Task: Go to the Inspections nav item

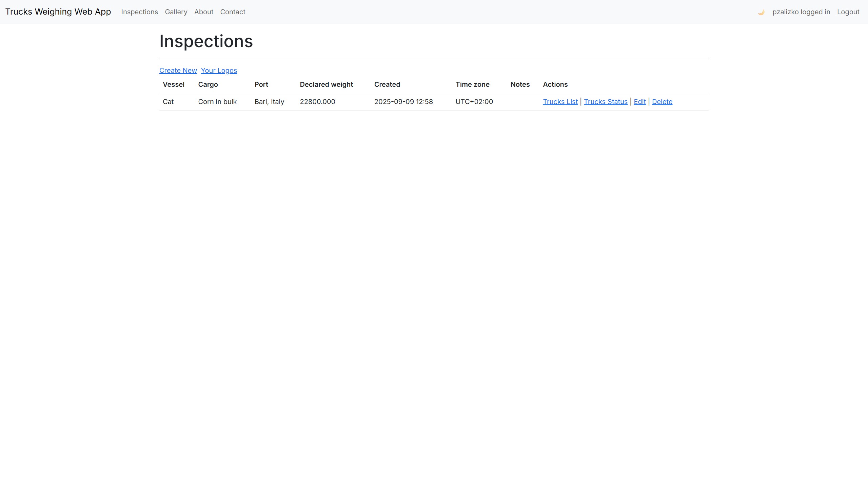Action: (139, 12)
